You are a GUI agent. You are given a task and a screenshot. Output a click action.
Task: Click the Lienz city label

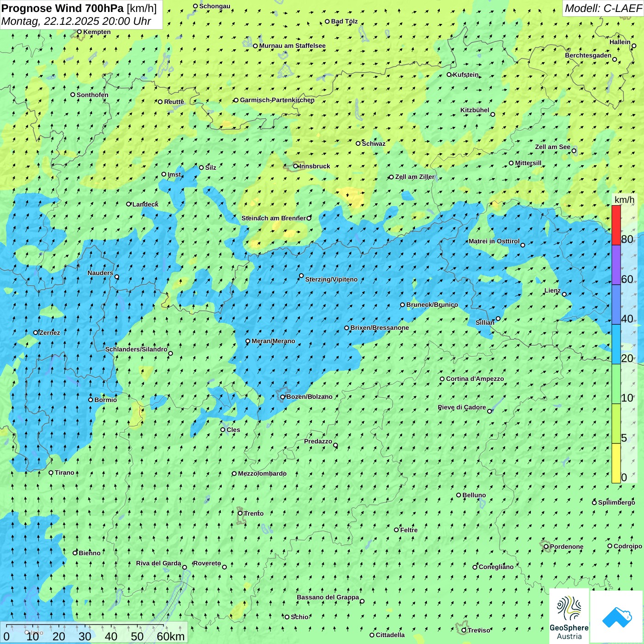point(552,290)
